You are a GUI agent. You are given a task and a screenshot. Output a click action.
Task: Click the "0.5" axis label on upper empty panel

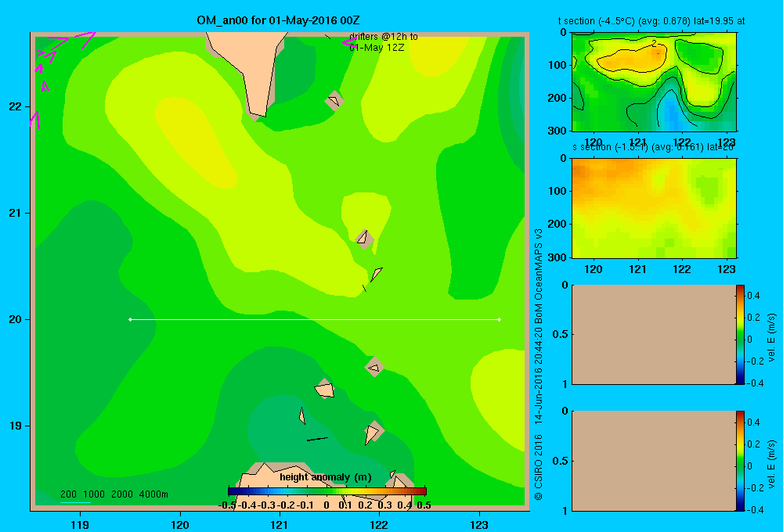(561, 334)
